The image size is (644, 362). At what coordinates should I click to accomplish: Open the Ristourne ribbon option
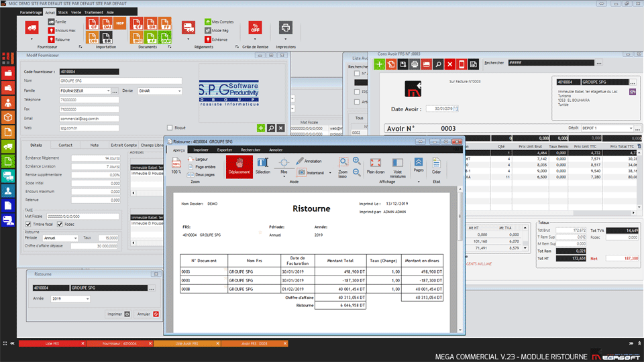[59, 40]
